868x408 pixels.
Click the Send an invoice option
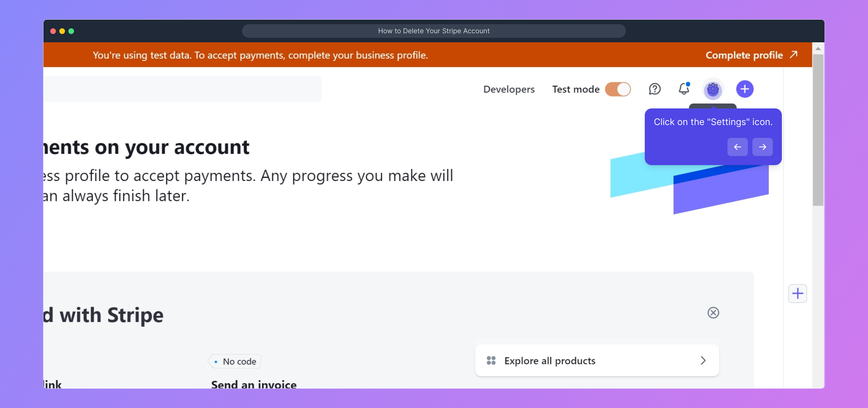pos(254,384)
